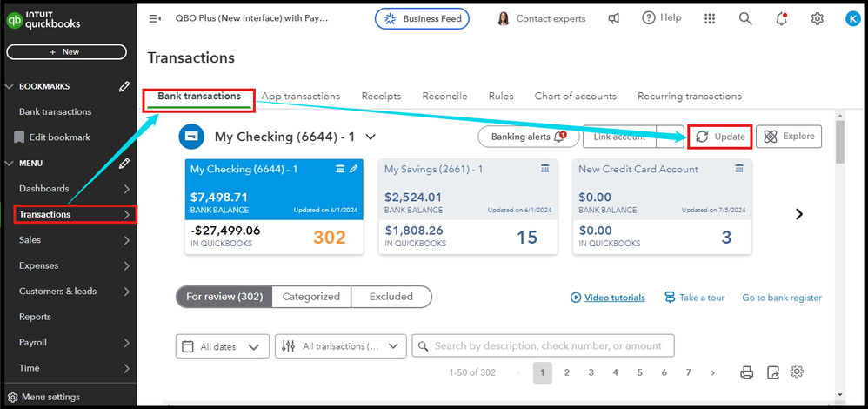Open search with the magnifying glass icon
This screenshot has width=868, height=409.
[x=745, y=19]
